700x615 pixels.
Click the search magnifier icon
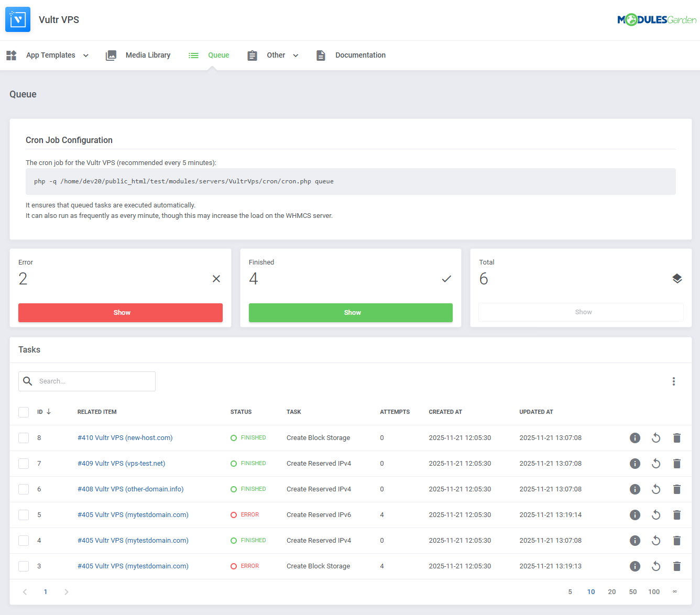[28, 381]
